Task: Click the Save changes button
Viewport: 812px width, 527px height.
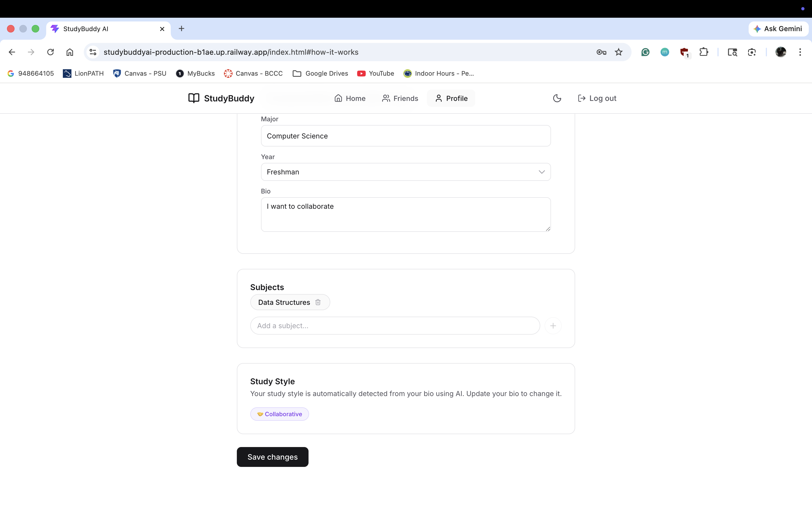Action: coord(272,457)
